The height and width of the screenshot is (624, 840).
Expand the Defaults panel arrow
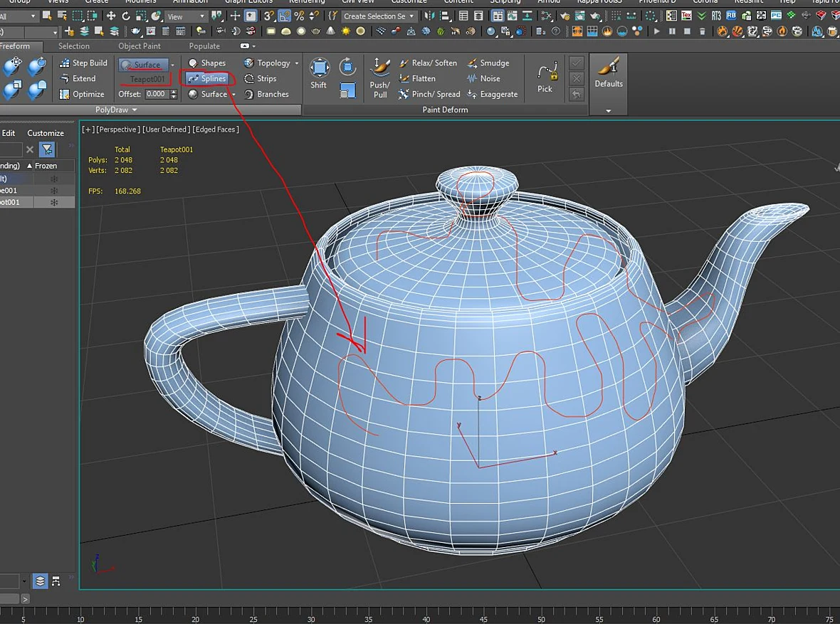(x=609, y=110)
